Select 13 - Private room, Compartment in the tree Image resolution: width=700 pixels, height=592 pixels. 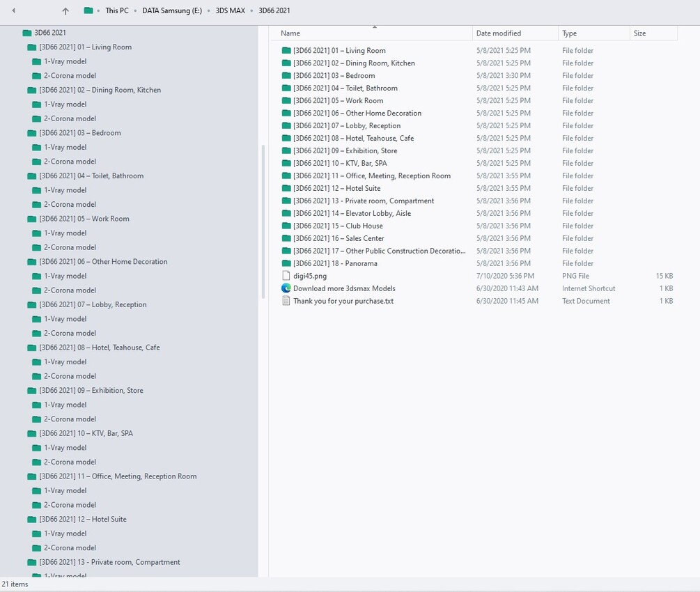click(109, 562)
